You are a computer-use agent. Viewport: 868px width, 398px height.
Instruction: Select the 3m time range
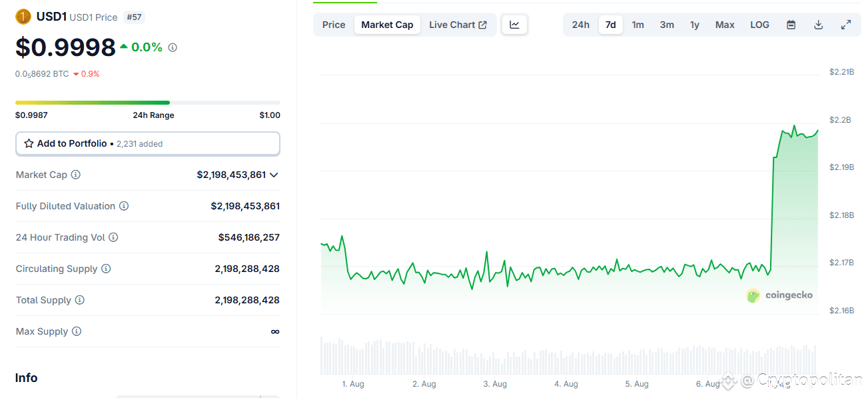click(667, 25)
